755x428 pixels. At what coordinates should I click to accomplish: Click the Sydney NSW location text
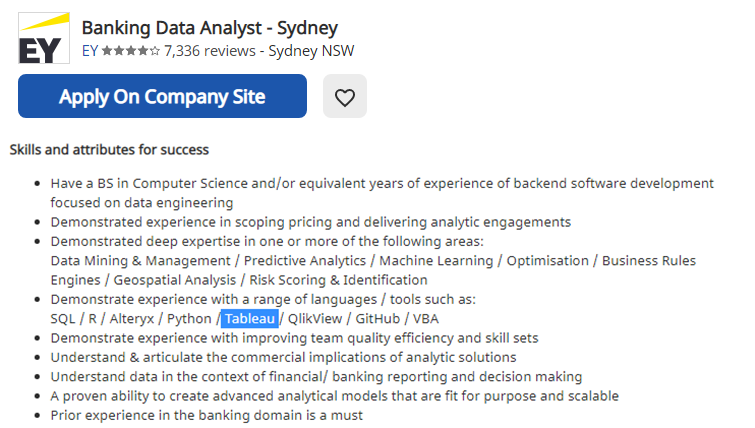(311, 51)
